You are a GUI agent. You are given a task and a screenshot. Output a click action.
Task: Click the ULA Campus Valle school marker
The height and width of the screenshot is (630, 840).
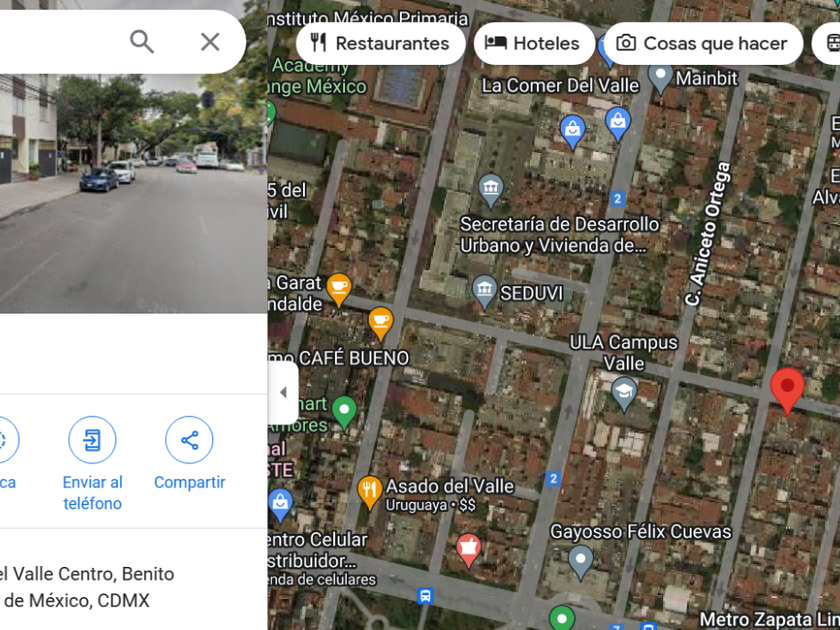coord(624,395)
